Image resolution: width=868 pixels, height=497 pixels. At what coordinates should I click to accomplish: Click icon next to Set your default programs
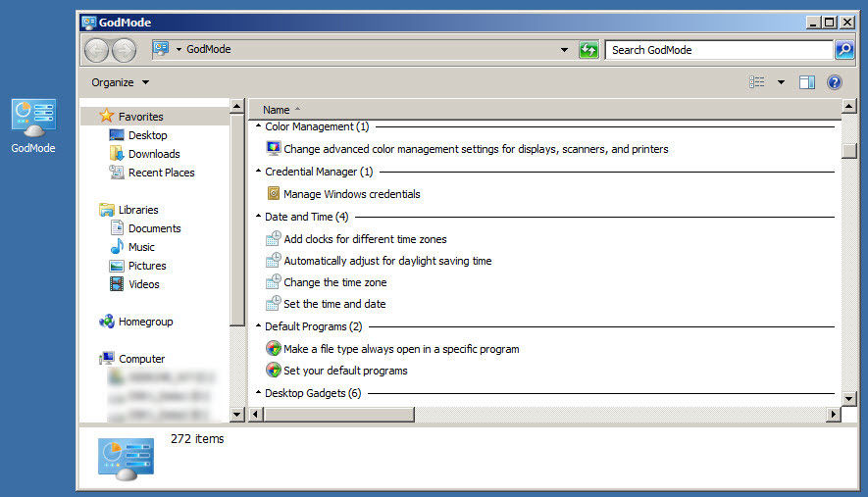(x=274, y=370)
